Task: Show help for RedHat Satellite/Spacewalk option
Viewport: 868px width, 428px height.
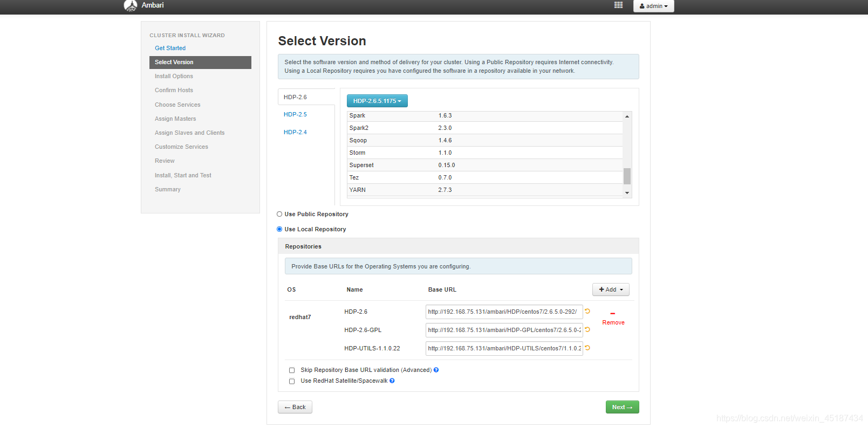Action: click(392, 381)
